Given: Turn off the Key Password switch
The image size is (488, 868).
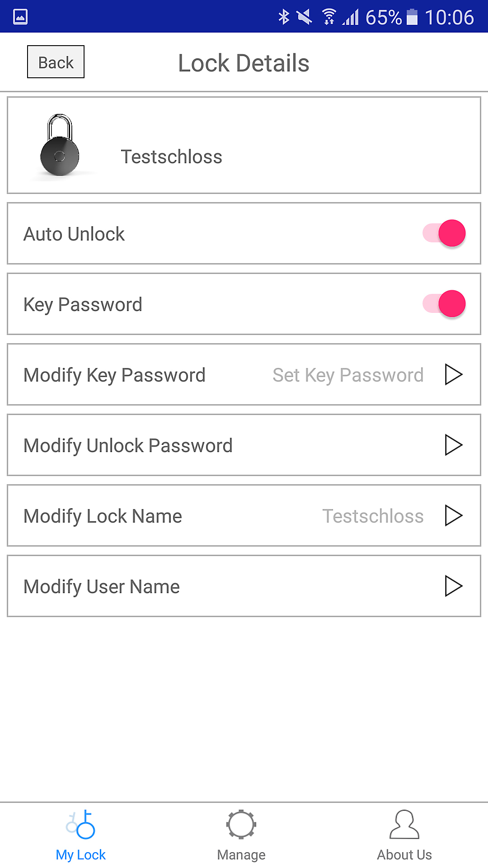Looking at the screenshot, I should tap(444, 304).
